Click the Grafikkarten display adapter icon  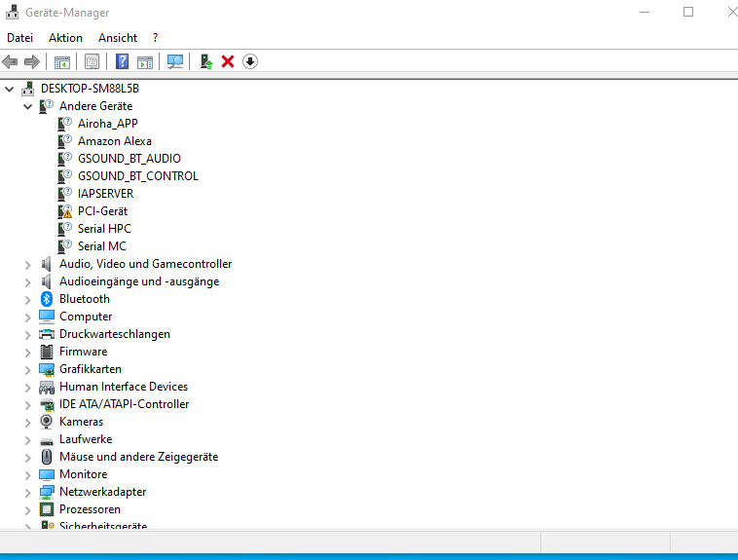[x=46, y=369]
